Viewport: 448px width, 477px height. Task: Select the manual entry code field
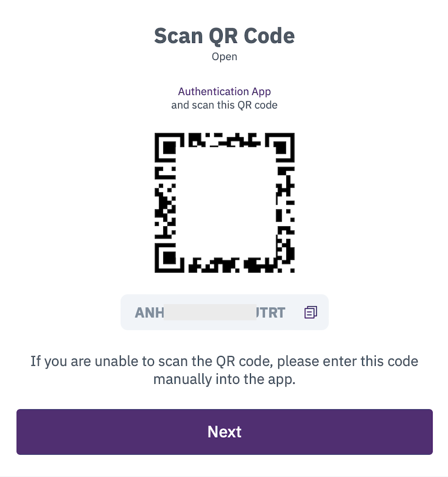point(224,312)
